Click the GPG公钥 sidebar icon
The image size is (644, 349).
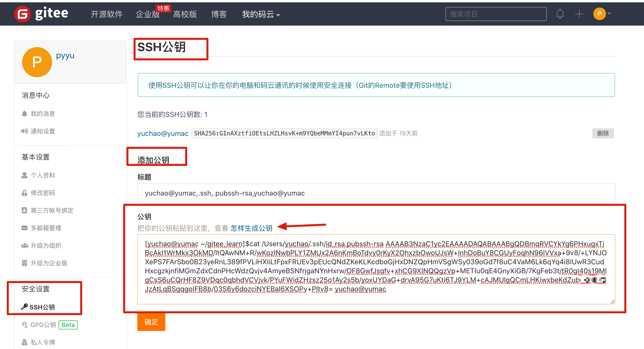24,325
